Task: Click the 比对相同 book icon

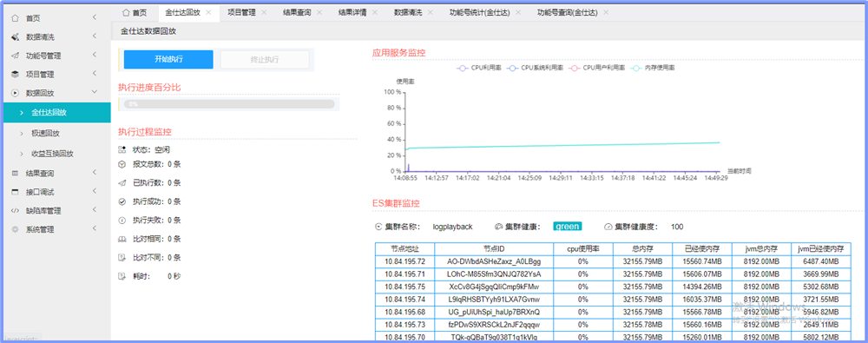Action: pos(122,239)
